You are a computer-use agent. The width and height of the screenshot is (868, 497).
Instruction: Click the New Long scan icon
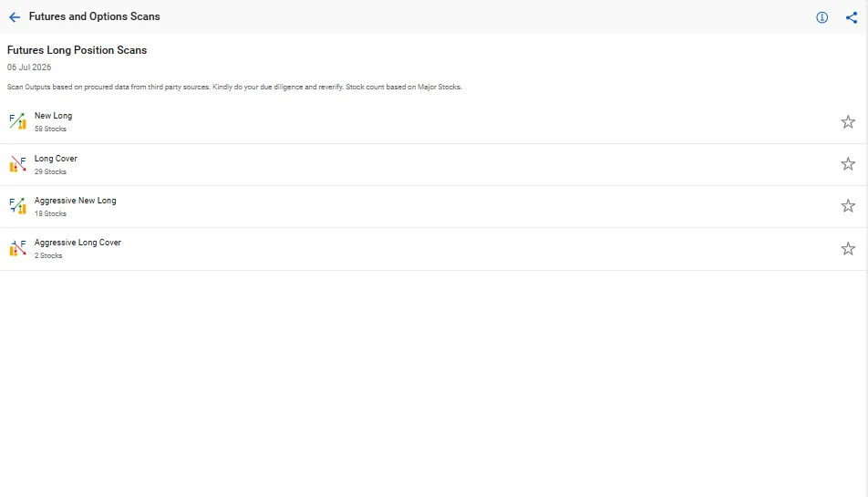click(17, 121)
